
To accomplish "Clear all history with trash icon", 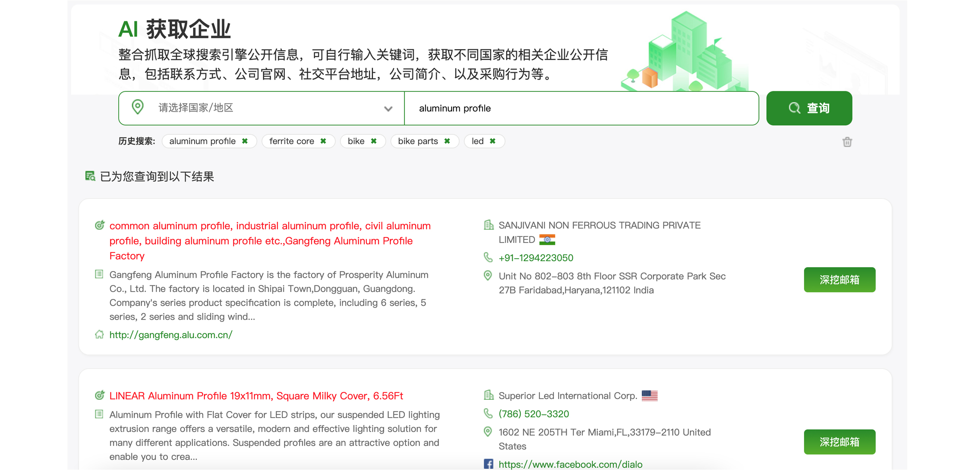I will click(x=847, y=142).
